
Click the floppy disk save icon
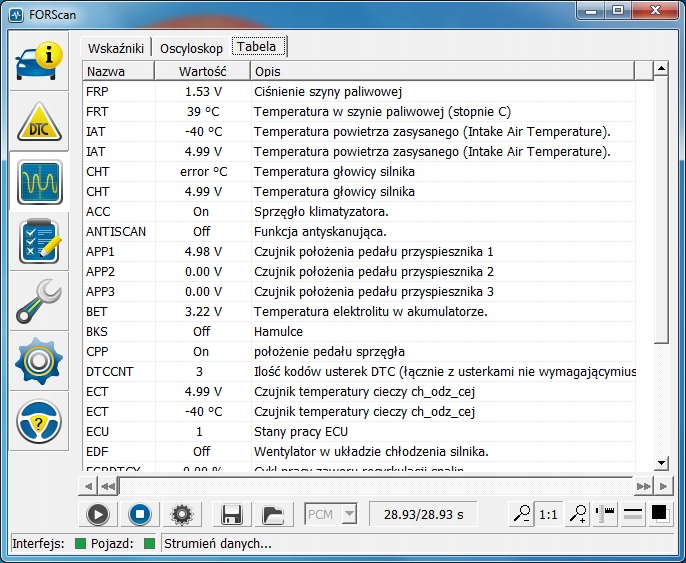coord(232,515)
